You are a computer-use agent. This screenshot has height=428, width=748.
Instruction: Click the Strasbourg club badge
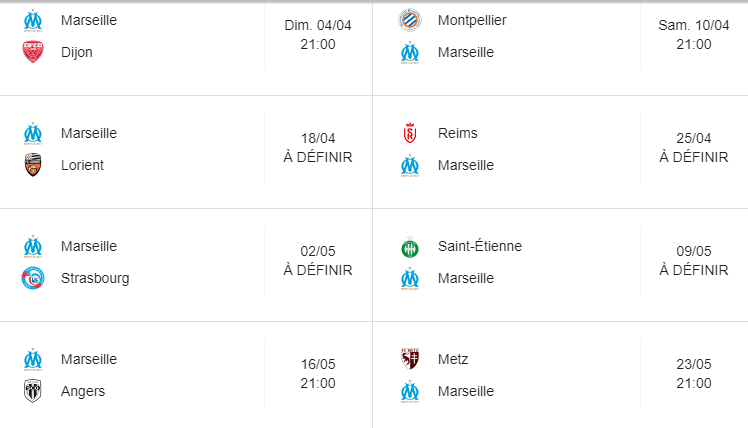[x=33, y=278]
